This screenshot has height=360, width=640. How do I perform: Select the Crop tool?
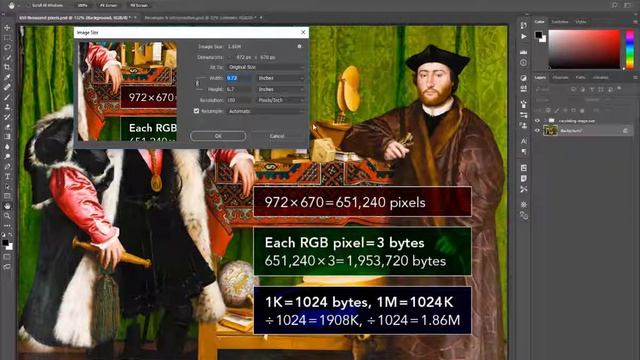tap(7, 67)
